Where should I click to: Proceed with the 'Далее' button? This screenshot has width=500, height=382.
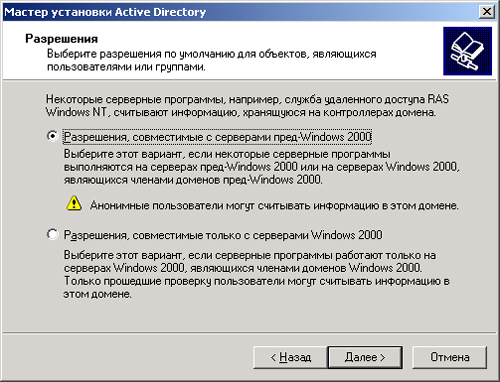click(365, 357)
